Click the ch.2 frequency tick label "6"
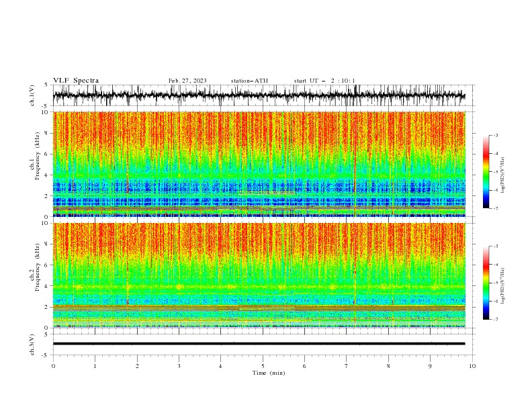Viewport: 532px width, 411px height. [x=46, y=265]
